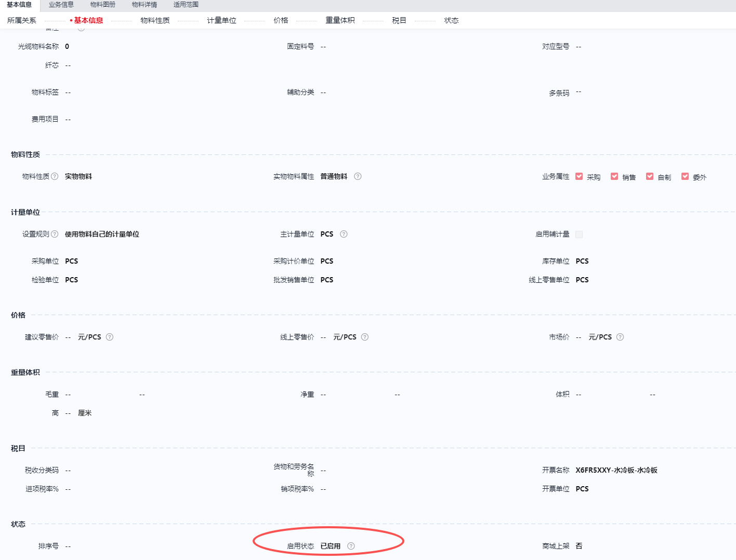Click help icon beside 普通物料 value

(358, 176)
